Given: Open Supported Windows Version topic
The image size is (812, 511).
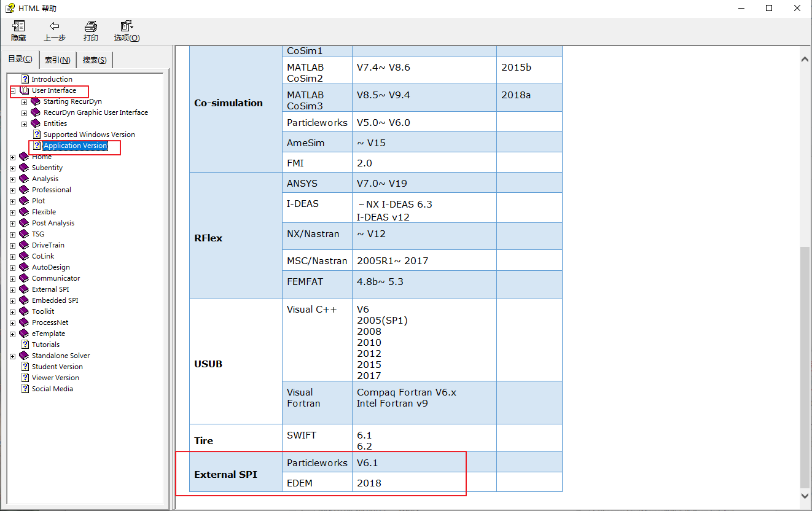Looking at the screenshot, I should (89, 135).
